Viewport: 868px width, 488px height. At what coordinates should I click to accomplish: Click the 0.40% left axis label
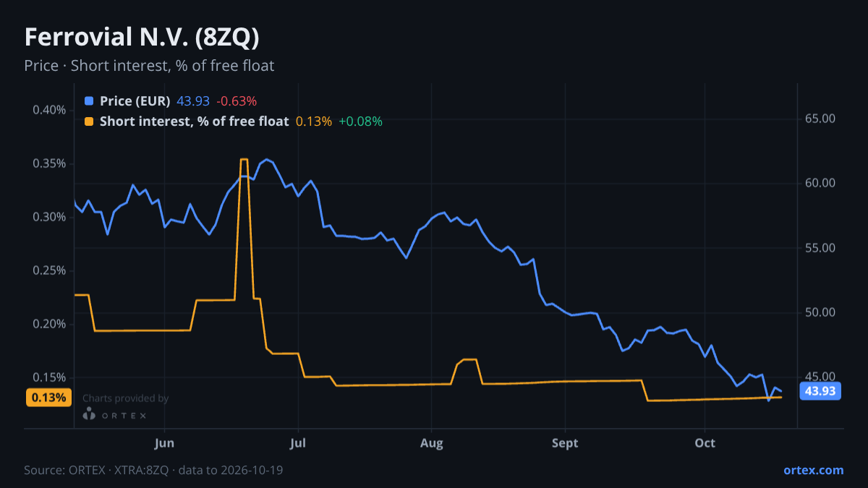coord(49,110)
